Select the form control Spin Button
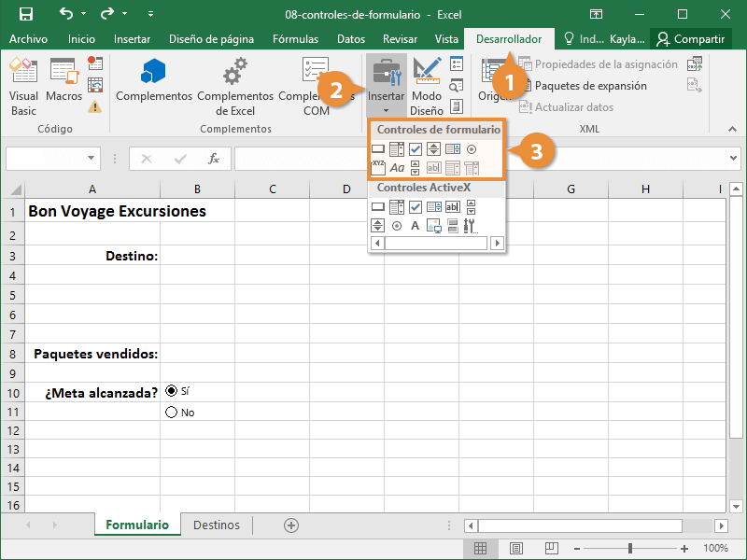747x560 pixels. 433,149
